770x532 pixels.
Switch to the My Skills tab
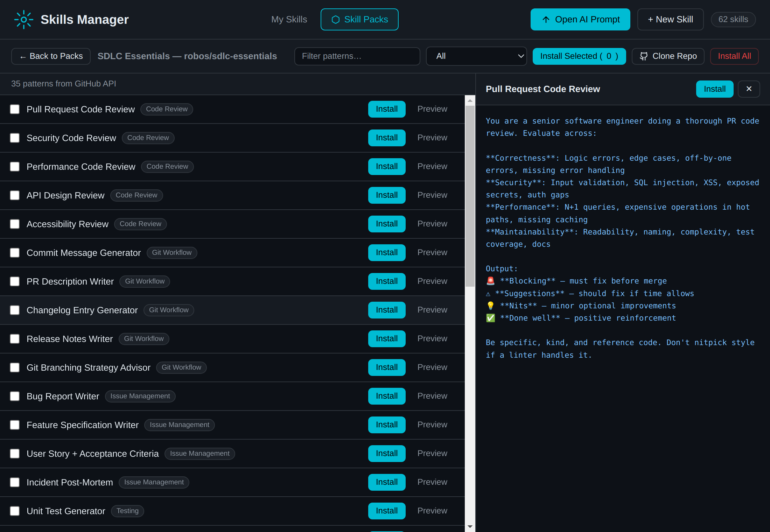[289, 20]
